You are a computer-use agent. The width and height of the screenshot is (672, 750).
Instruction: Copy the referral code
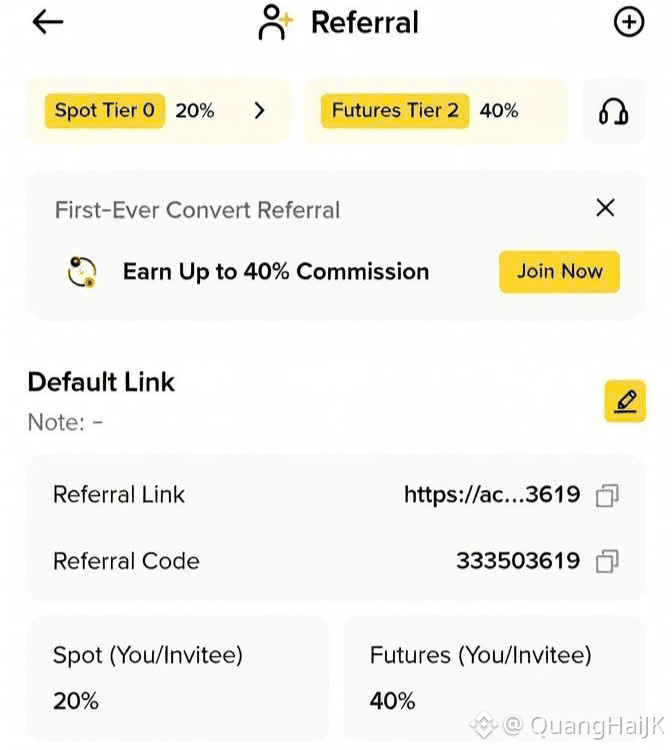[x=607, y=561]
